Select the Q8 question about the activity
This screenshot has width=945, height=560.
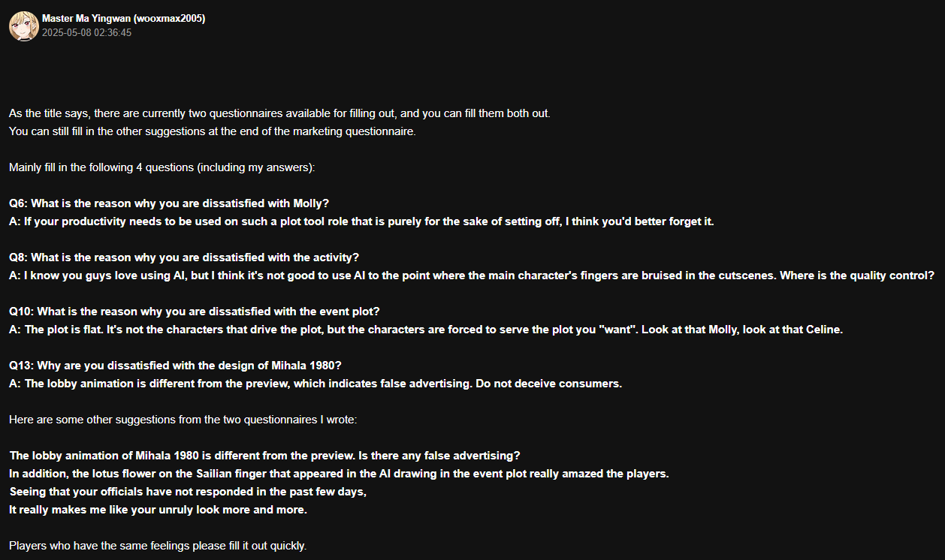tap(184, 257)
